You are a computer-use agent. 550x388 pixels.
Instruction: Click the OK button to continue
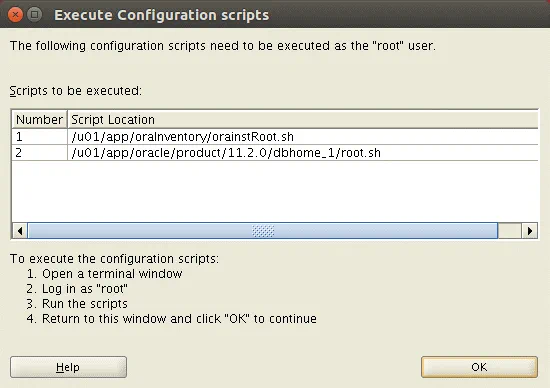[479, 367]
